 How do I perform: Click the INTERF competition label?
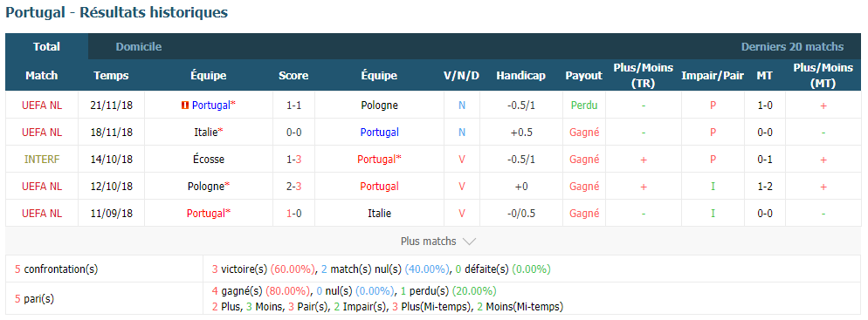pyautogui.click(x=42, y=160)
